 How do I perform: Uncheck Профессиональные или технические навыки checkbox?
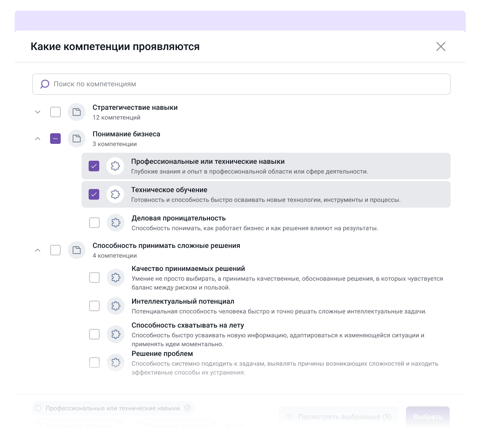(x=94, y=166)
